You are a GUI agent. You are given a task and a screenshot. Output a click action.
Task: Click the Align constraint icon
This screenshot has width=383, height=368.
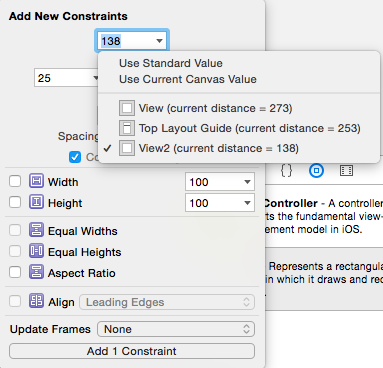pos(36,301)
